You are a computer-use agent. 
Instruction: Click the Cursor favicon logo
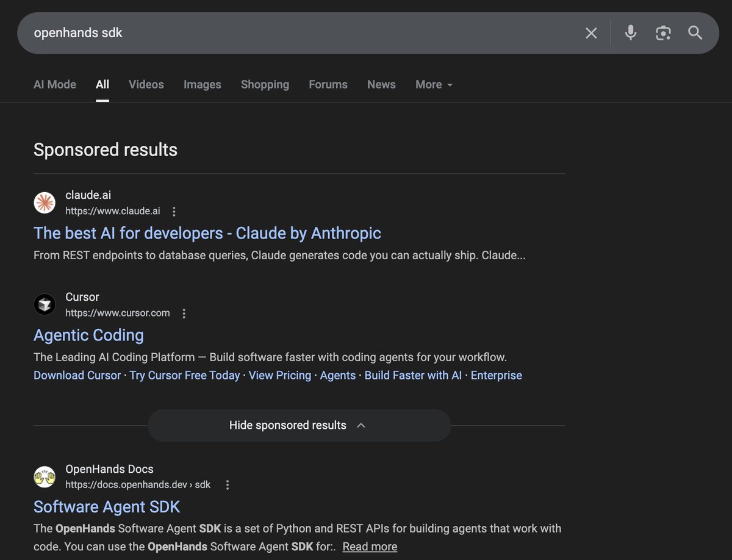45,304
